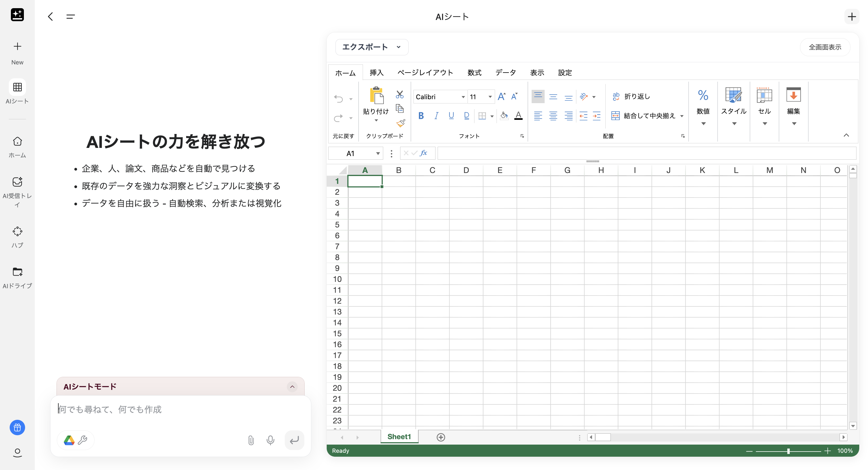The image size is (868, 470).
Task: Click the scissors cut icon
Action: click(x=400, y=94)
